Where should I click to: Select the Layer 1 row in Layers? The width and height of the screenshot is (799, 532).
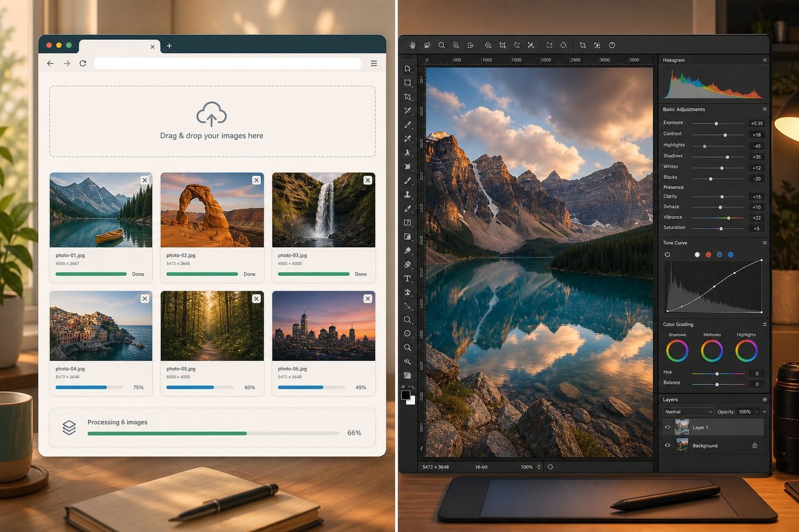click(713, 427)
